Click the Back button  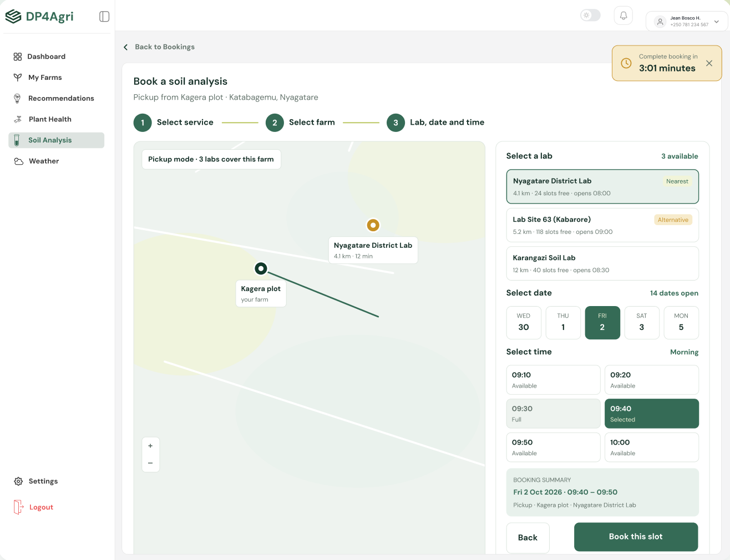[528, 537]
